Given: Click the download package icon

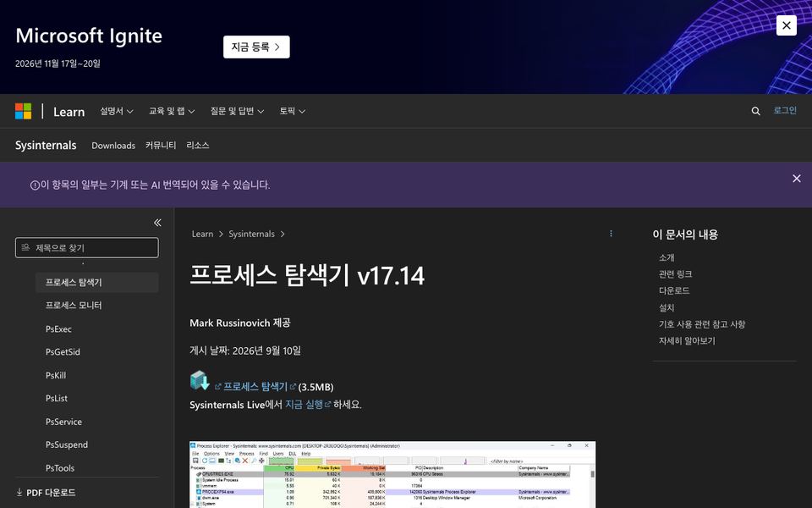Looking at the screenshot, I should tap(200, 380).
